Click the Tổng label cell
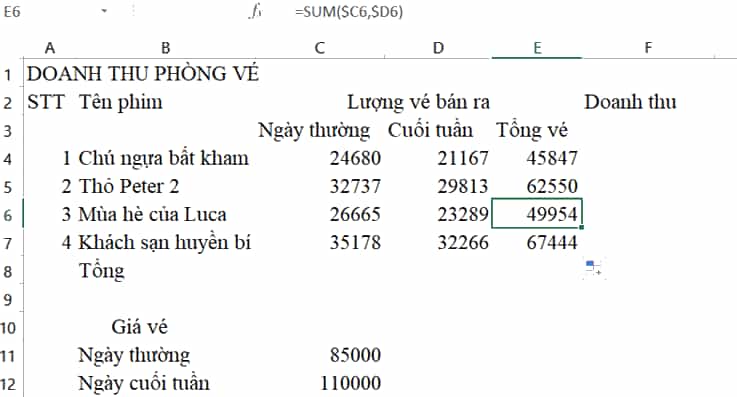737x397 pixels. coord(102,271)
